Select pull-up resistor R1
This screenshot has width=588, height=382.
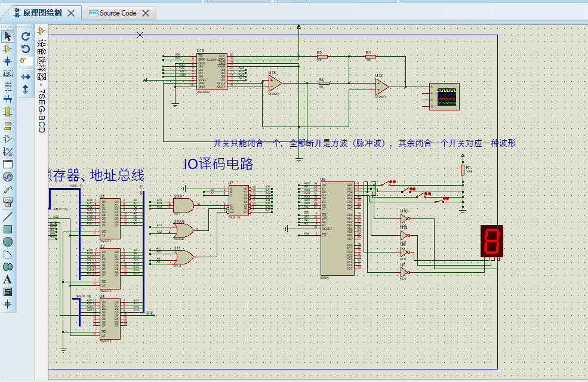[x=463, y=170]
